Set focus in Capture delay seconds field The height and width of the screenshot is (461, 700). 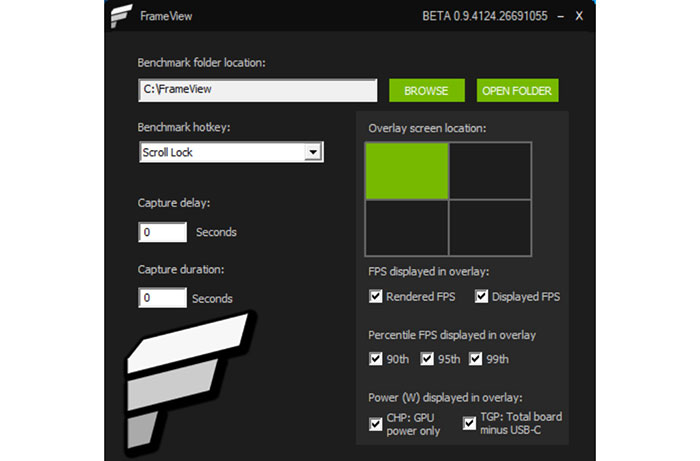(x=162, y=232)
